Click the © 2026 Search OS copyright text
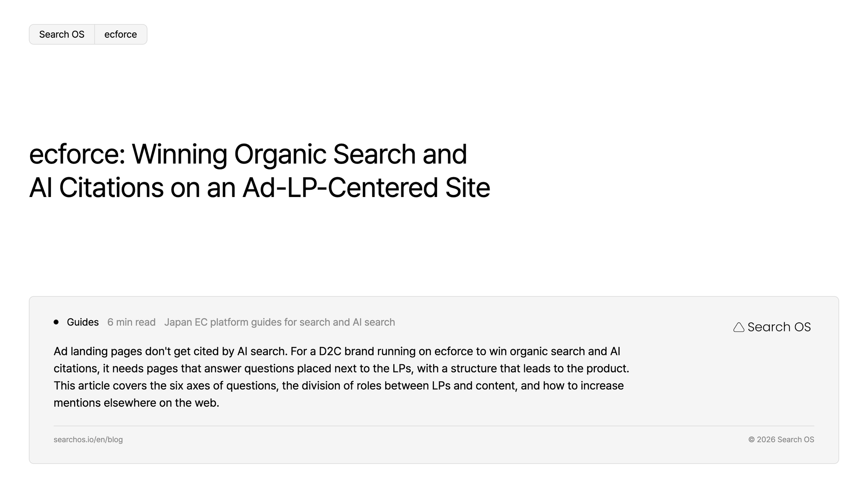 (x=781, y=440)
